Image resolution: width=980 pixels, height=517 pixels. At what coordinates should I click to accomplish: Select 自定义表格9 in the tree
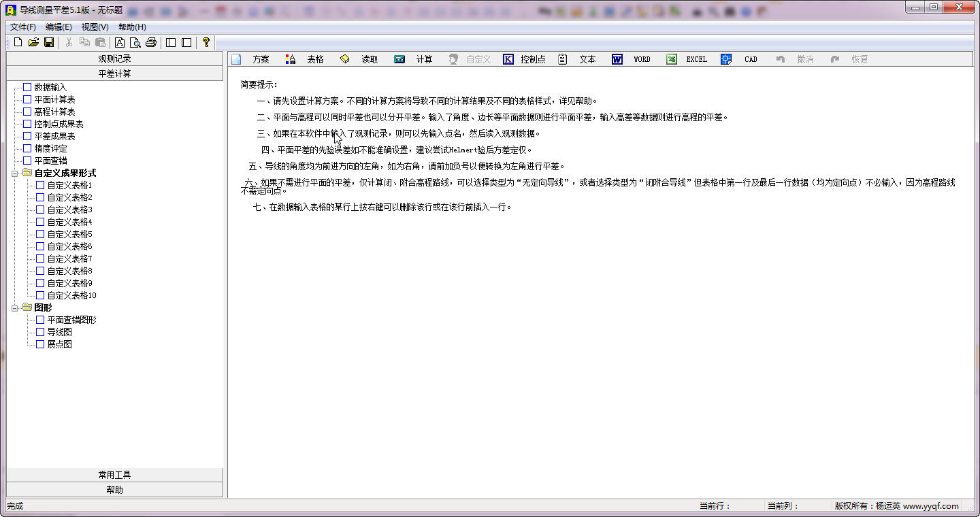[x=69, y=283]
